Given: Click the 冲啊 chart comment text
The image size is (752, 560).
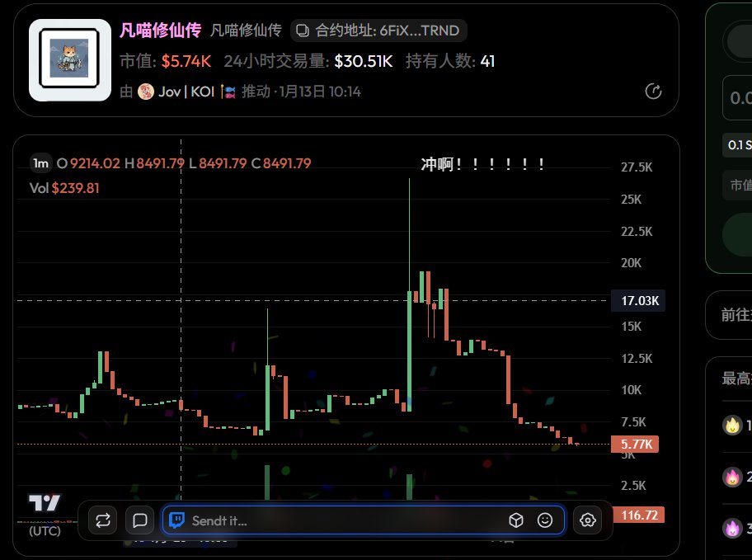Looking at the screenshot, I should pyautogui.click(x=482, y=164).
